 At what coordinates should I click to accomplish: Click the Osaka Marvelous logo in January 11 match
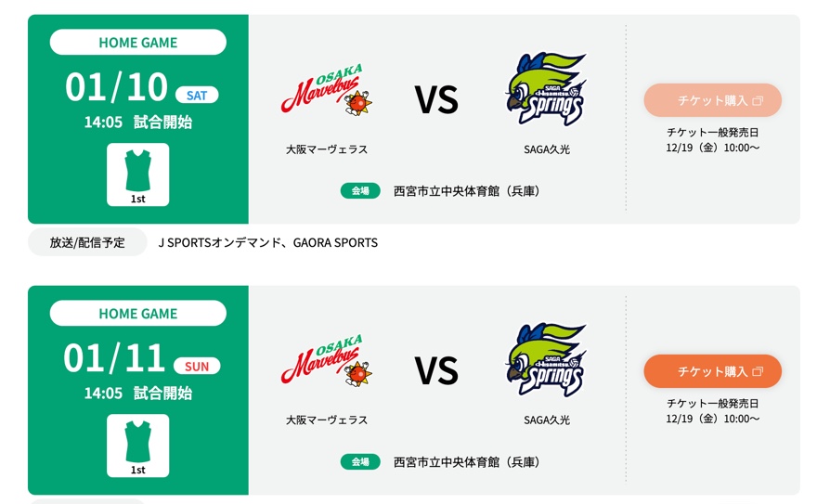click(327, 362)
